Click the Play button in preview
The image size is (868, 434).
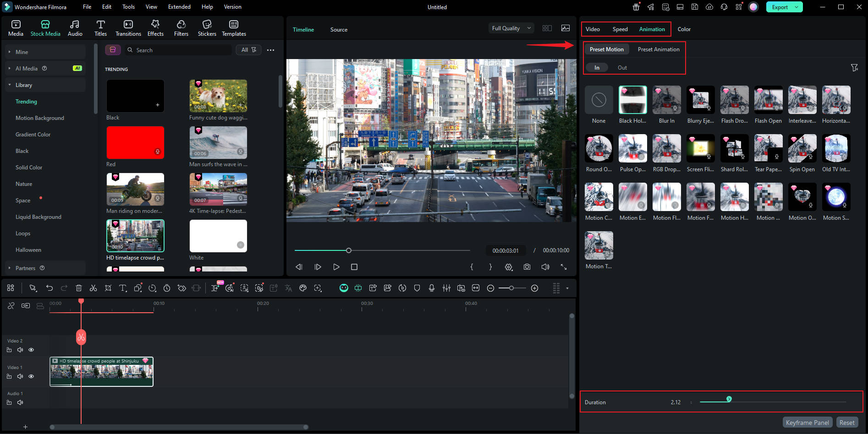point(336,267)
